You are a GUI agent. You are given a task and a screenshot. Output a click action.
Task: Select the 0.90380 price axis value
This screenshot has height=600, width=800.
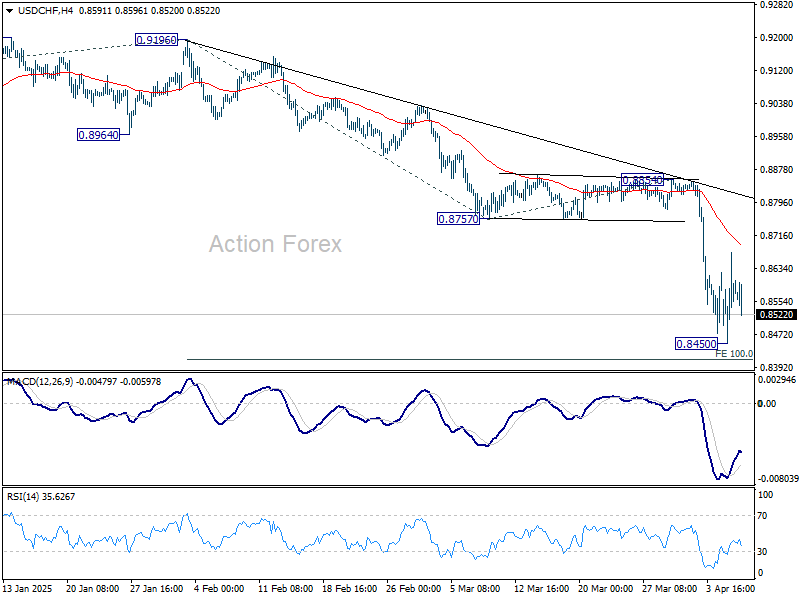tap(776, 104)
